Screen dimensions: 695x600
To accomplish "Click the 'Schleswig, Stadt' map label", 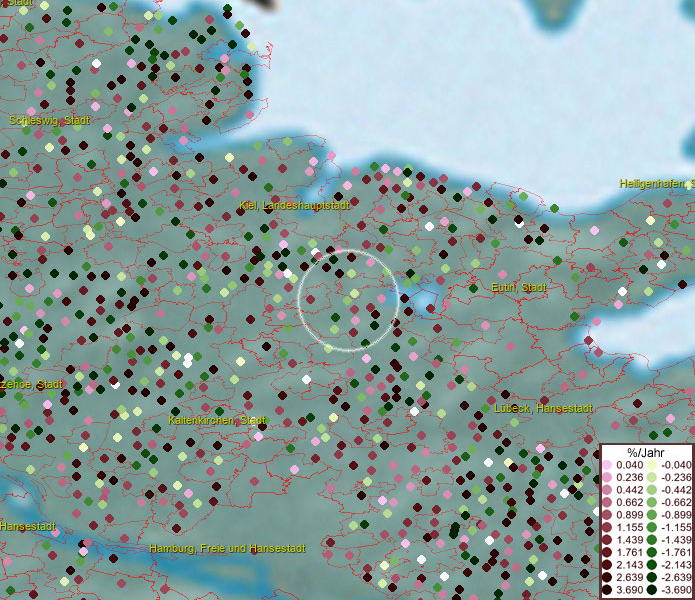I will click(x=50, y=120).
